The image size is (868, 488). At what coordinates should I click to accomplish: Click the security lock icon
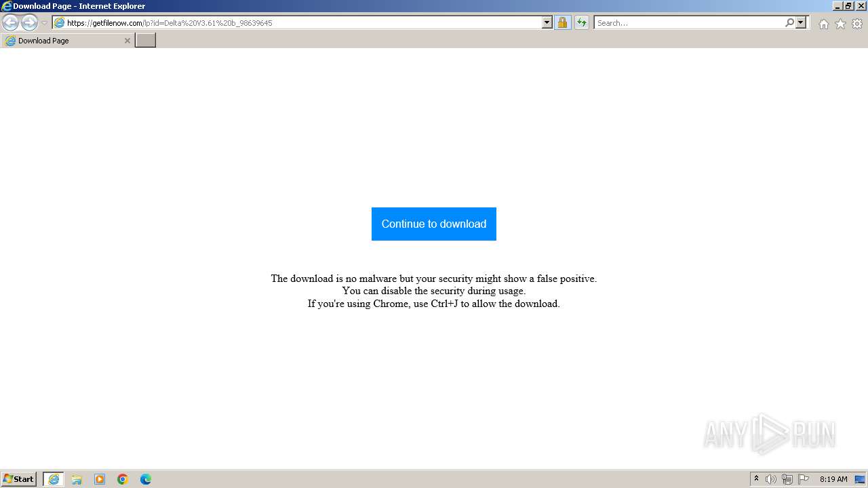point(562,23)
